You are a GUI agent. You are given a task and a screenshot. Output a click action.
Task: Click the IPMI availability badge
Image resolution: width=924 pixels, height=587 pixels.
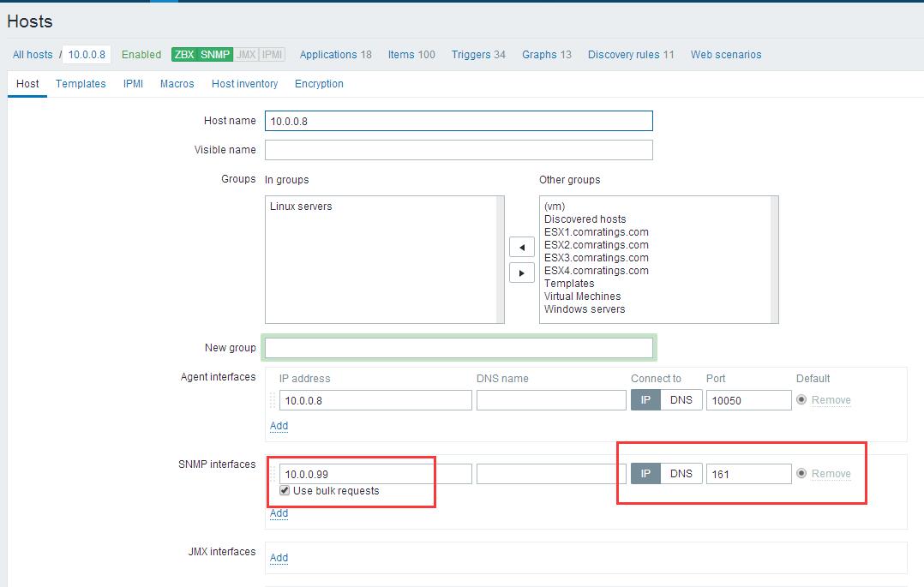pyautogui.click(x=272, y=54)
